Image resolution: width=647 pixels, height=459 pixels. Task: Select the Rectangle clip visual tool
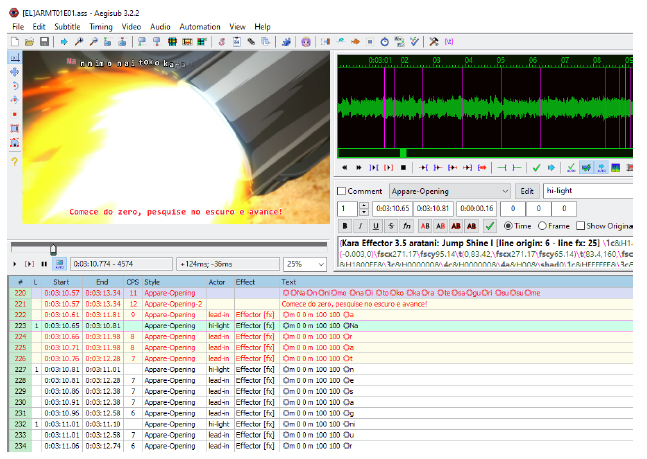14,128
